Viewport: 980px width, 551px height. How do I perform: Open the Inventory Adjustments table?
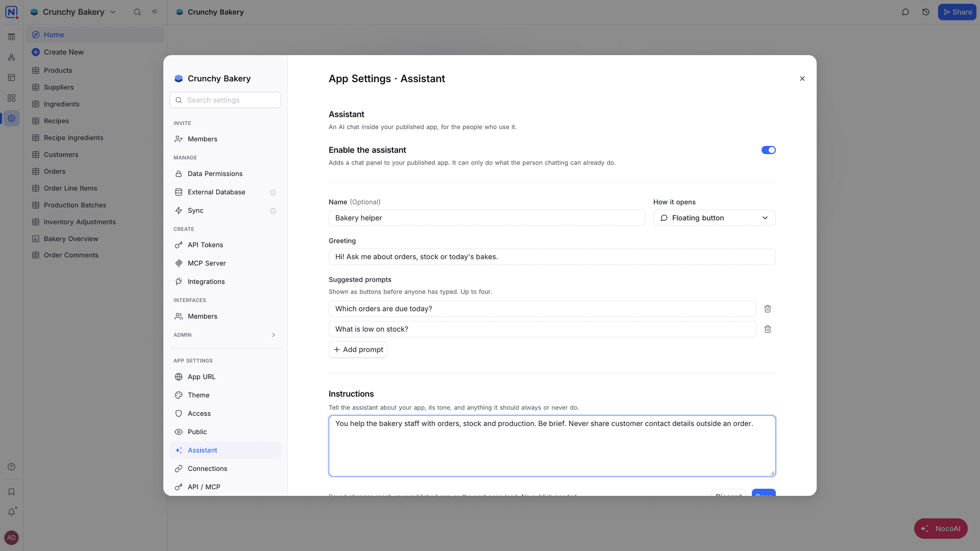pos(95,222)
